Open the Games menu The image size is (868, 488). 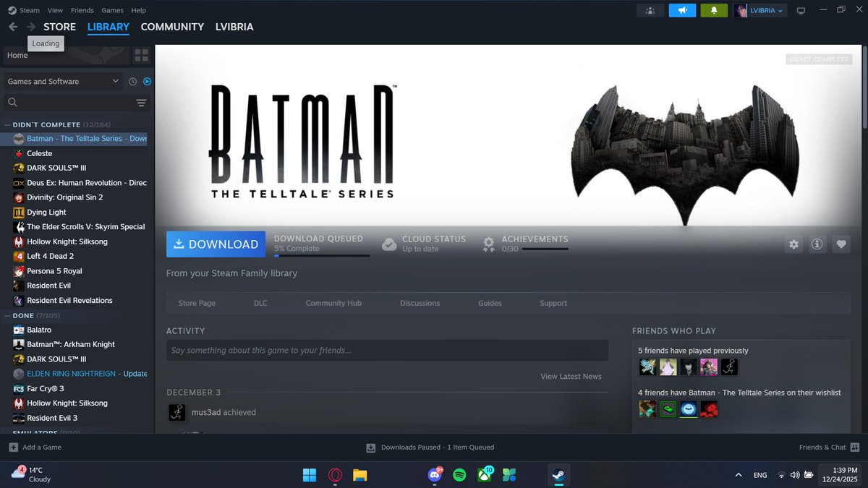112,10
